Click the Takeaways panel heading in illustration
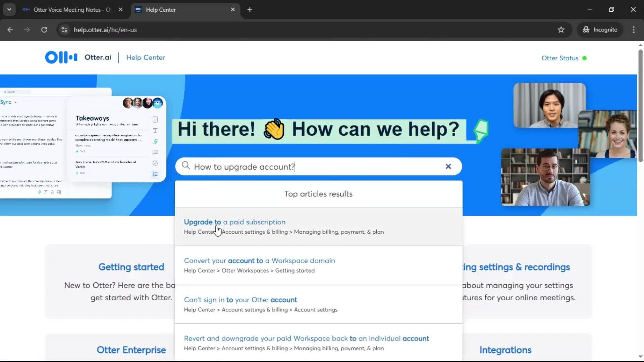 [92, 118]
